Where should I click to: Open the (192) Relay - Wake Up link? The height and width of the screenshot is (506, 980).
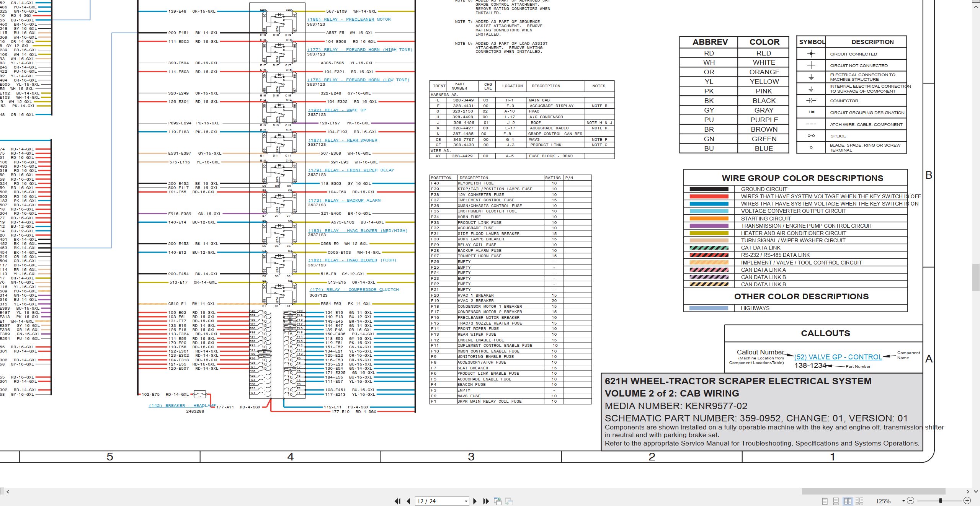(x=337, y=110)
